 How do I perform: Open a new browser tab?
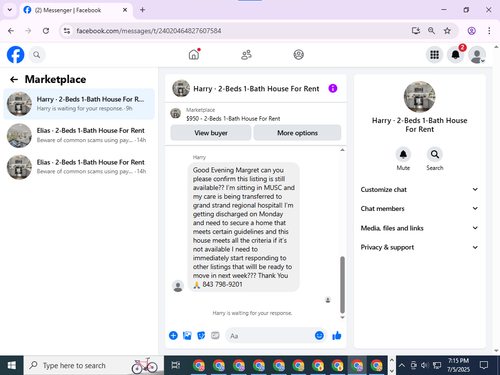(142, 10)
